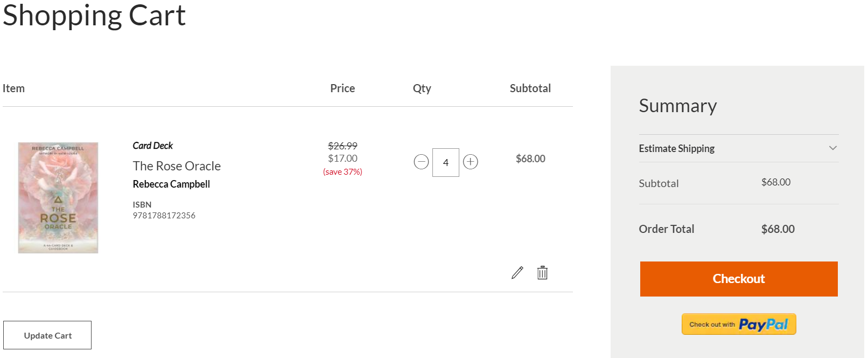Click the pencil edit icon
Viewport: 868px width, 358px height.
click(517, 273)
